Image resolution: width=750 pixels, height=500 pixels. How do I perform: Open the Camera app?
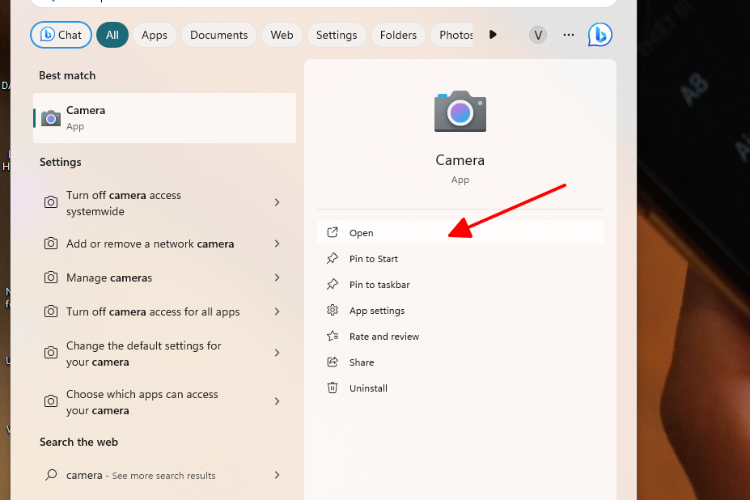pyautogui.click(x=460, y=233)
